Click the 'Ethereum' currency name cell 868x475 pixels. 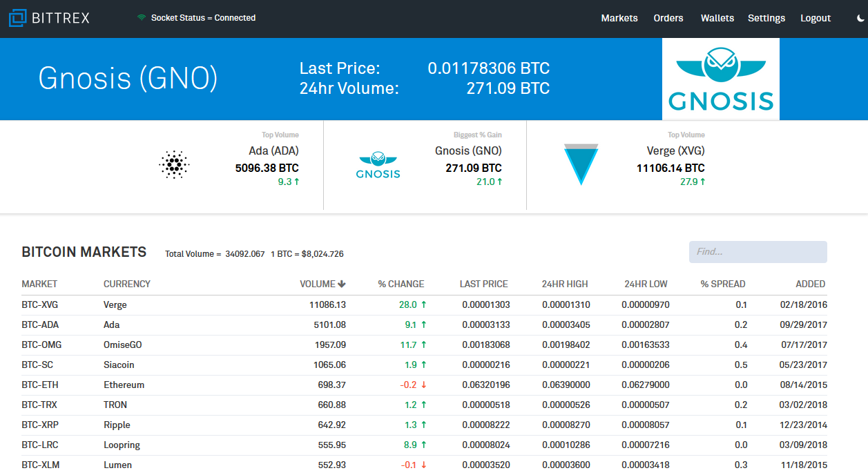[124, 385]
